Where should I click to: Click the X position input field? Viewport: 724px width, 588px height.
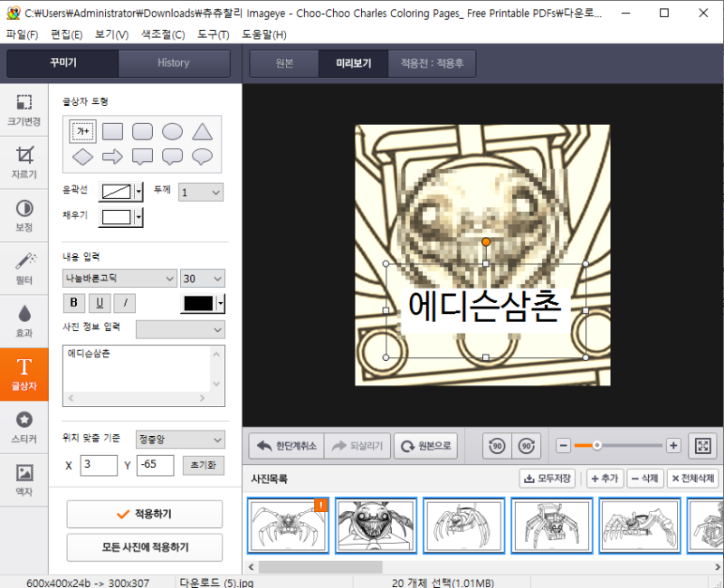pyautogui.click(x=99, y=465)
